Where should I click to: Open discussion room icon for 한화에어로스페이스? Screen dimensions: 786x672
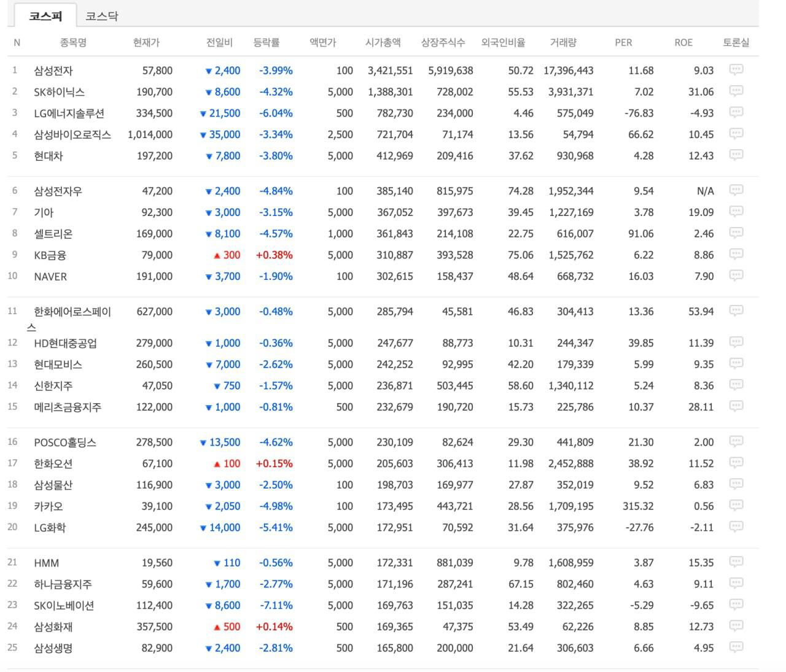coord(736,311)
